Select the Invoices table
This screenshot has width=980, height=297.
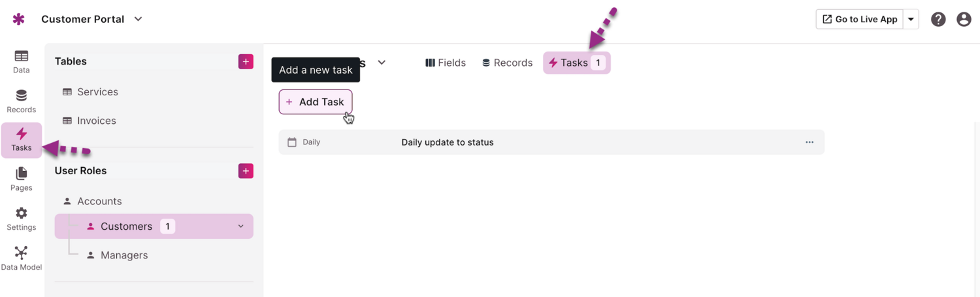click(96, 121)
